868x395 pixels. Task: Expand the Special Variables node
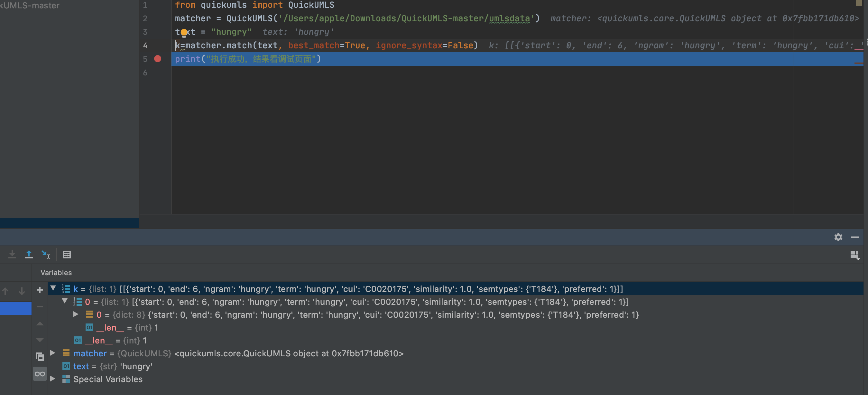click(x=52, y=379)
